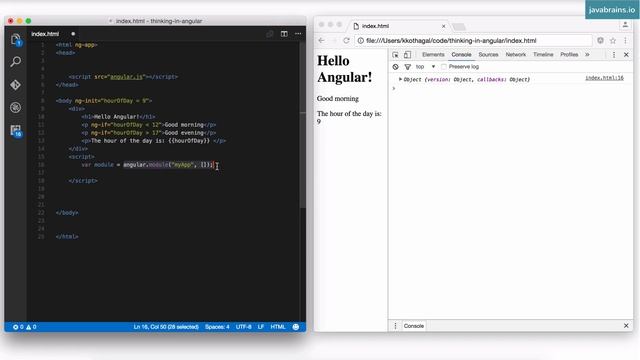Click 'Good morning' text on the web page
Viewport: 640px width, 360px height.
[x=338, y=99]
